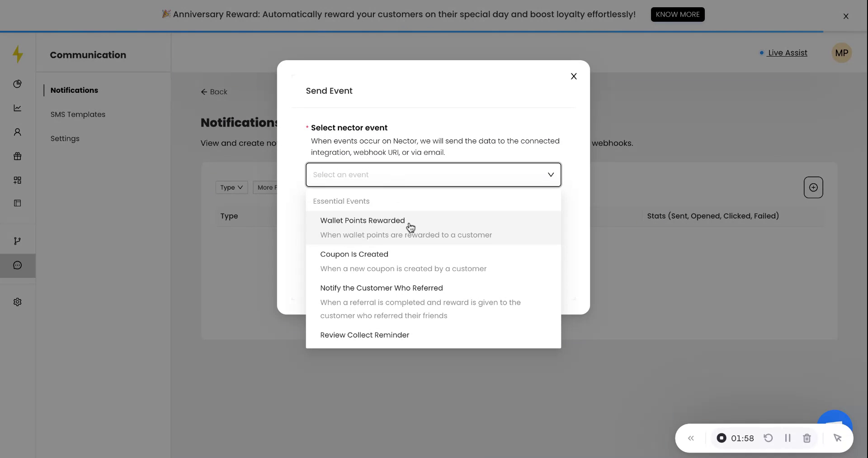Screen dimensions: 868x458
Task: Switch to SMS Templates
Action: pyautogui.click(x=77, y=114)
